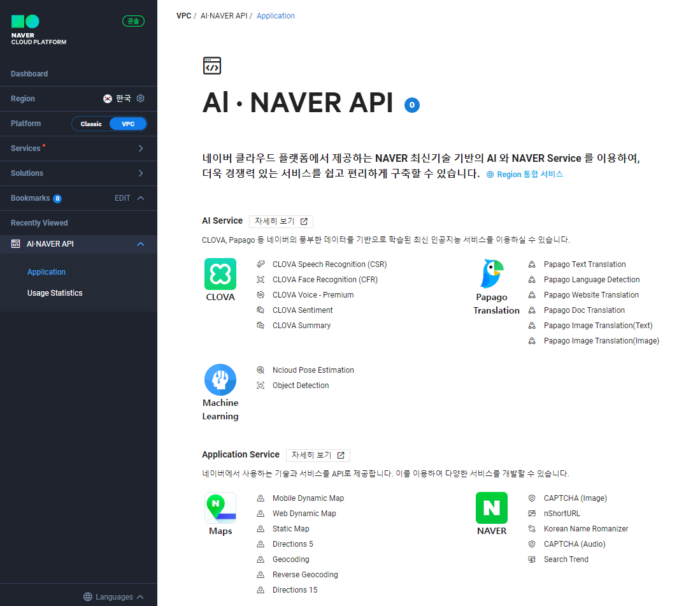Click icon beside Korean Name Romanizer
Viewport: 700px width, 606px height.
532,529
